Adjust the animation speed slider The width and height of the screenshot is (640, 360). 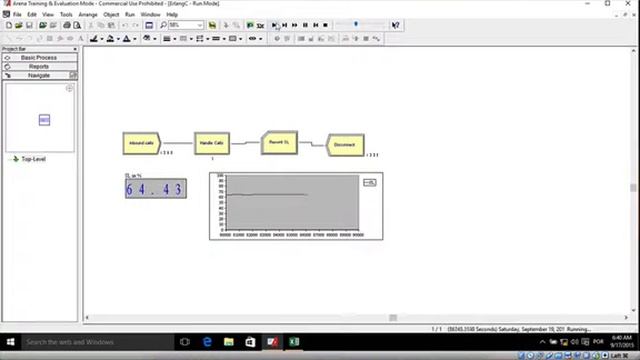click(x=356, y=24)
